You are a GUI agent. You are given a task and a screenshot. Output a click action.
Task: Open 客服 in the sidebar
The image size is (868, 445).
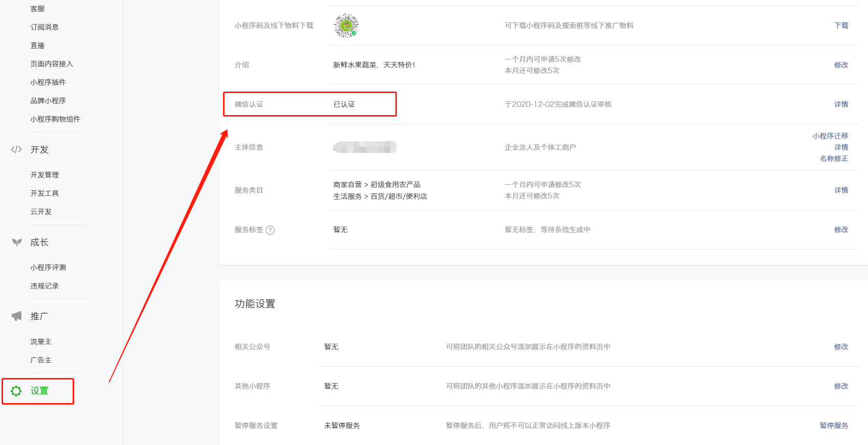pos(37,9)
